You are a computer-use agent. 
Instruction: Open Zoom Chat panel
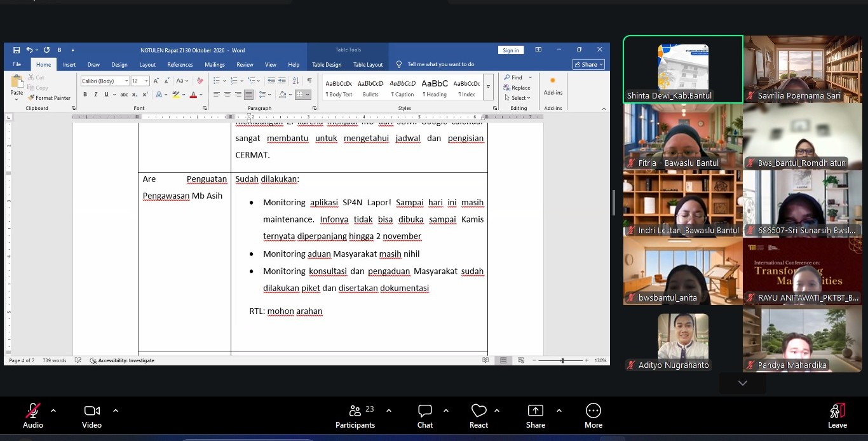425,416
